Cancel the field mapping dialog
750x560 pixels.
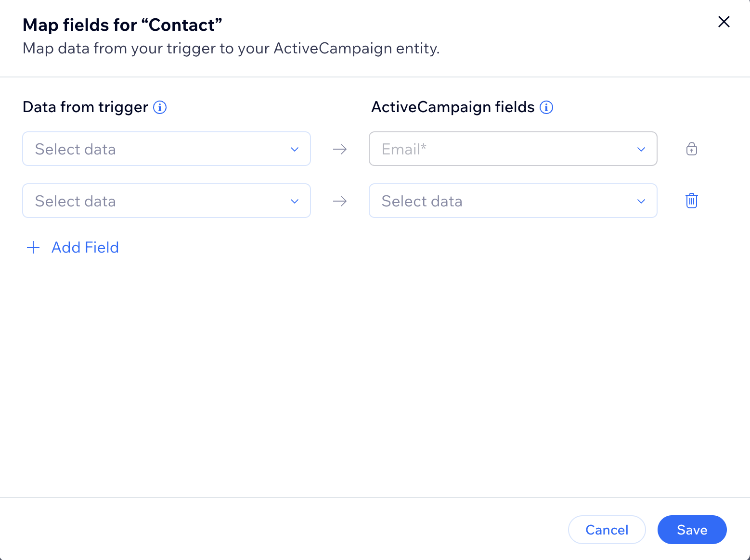pyautogui.click(x=607, y=530)
